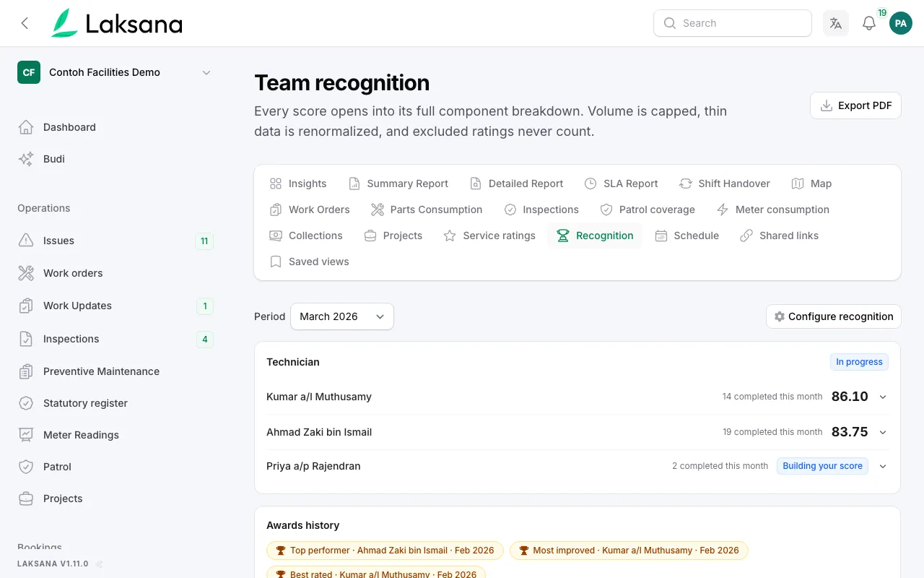Click Top performer Ahmad Zaki award badge

385,551
